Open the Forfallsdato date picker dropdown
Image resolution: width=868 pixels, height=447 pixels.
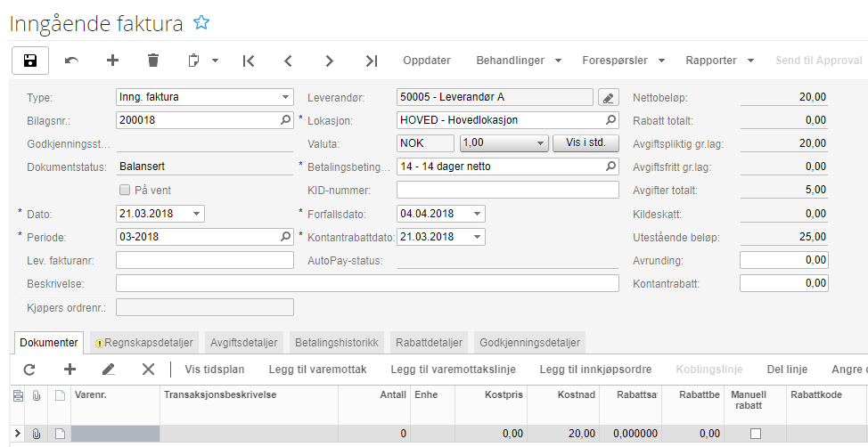(x=477, y=214)
